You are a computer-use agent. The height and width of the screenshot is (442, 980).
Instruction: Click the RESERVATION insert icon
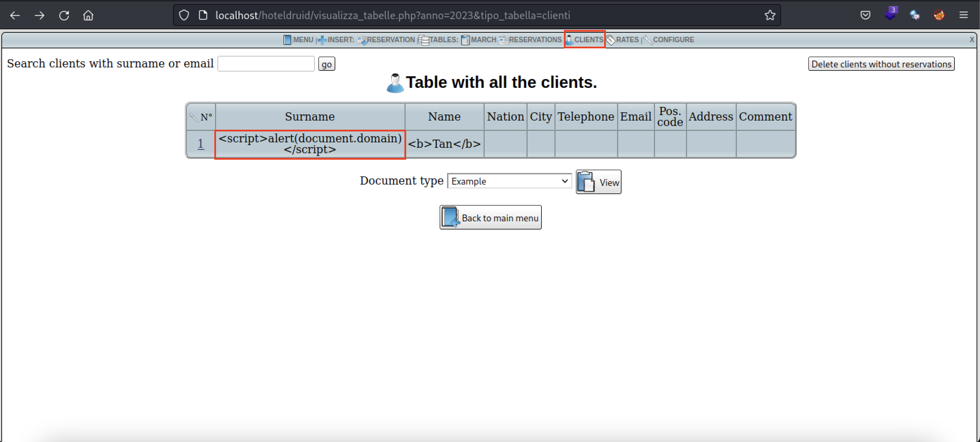362,40
